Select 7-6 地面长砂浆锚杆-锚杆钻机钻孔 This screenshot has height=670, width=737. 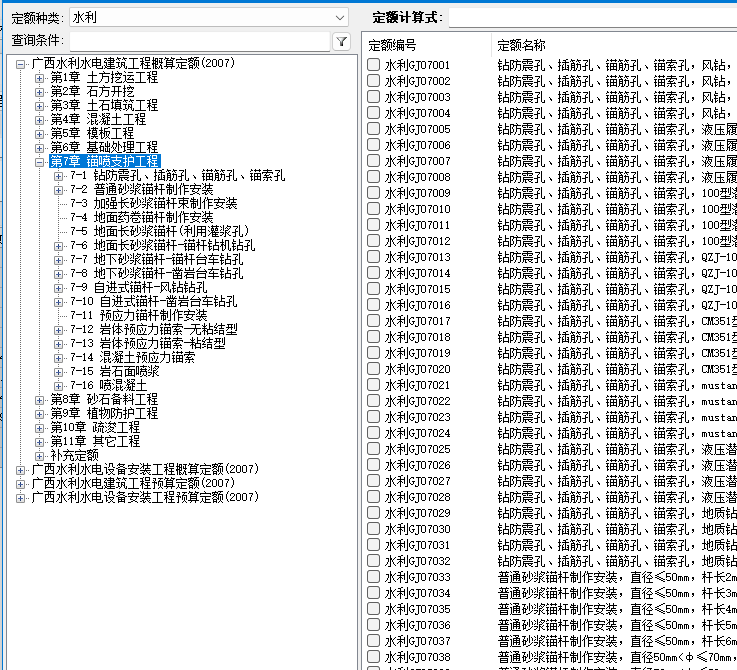click(163, 245)
